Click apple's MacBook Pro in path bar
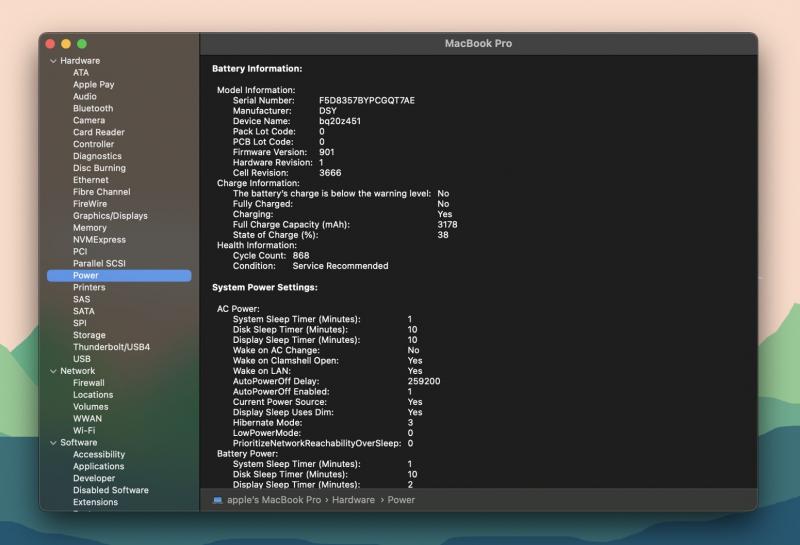 click(274, 500)
